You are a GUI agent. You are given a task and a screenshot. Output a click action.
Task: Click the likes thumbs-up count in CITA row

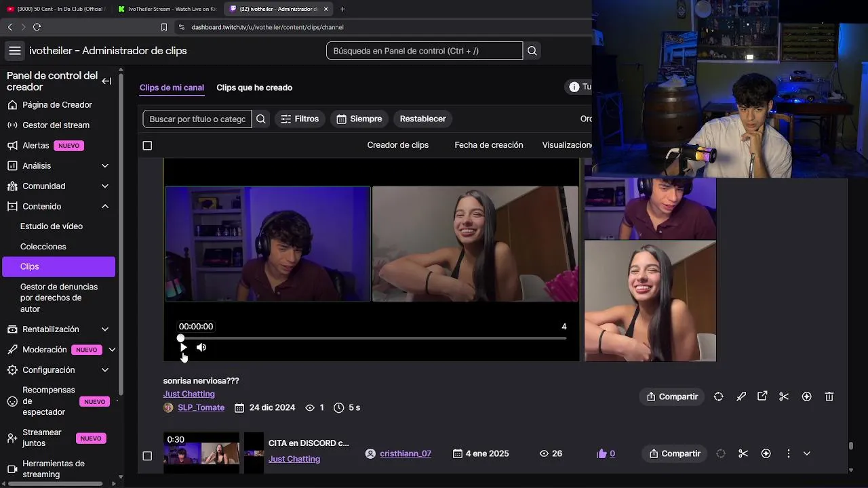click(606, 453)
